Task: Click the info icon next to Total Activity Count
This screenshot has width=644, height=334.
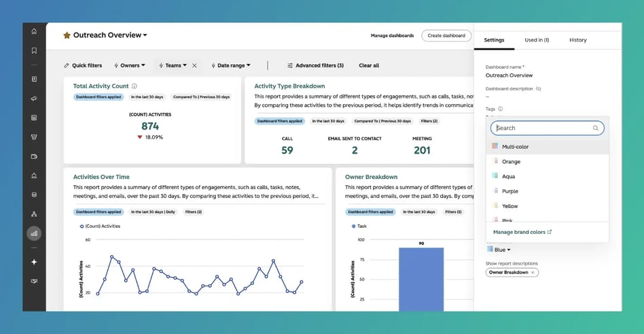Action: pos(134,86)
